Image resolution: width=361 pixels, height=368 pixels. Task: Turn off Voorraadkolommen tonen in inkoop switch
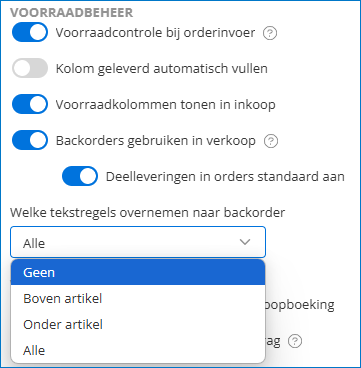30,104
